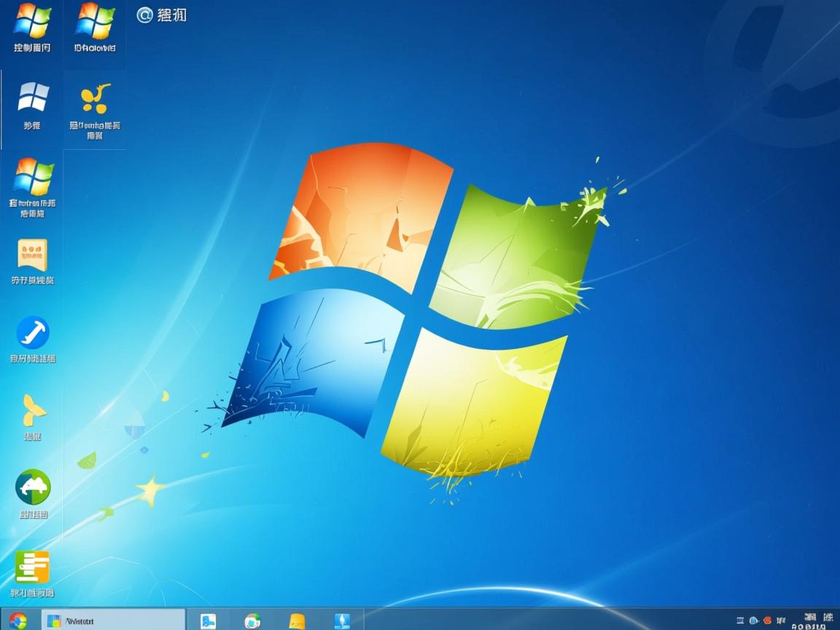Open the yellow folder icon on taskbar
Viewport: 840px width, 630px height.
(x=297, y=621)
